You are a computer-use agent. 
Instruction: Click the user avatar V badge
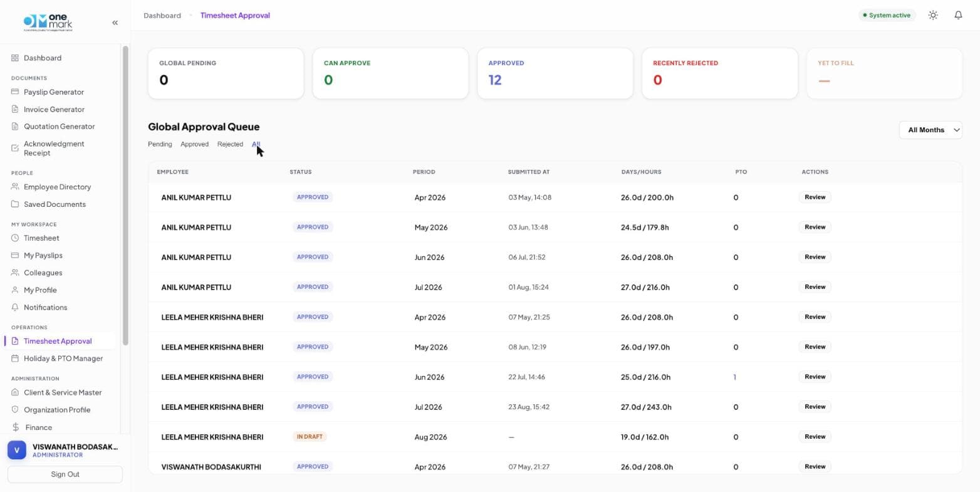pyautogui.click(x=17, y=450)
